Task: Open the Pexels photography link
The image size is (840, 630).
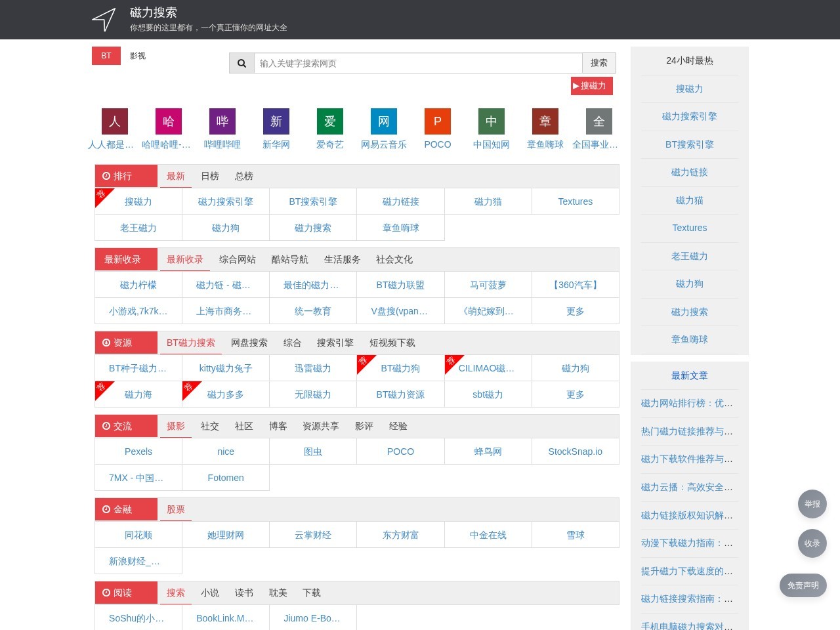Action: pyautogui.click(x=138, y=451)
